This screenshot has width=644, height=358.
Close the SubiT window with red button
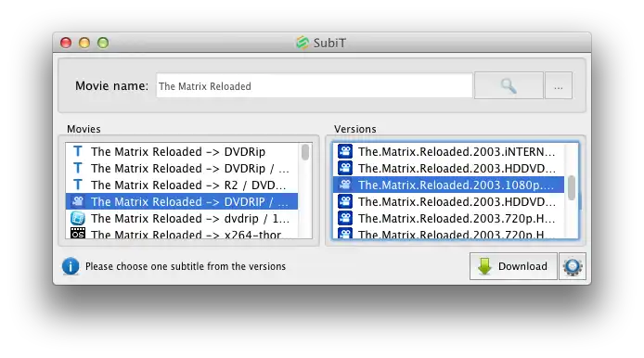(x=66, y=43)
